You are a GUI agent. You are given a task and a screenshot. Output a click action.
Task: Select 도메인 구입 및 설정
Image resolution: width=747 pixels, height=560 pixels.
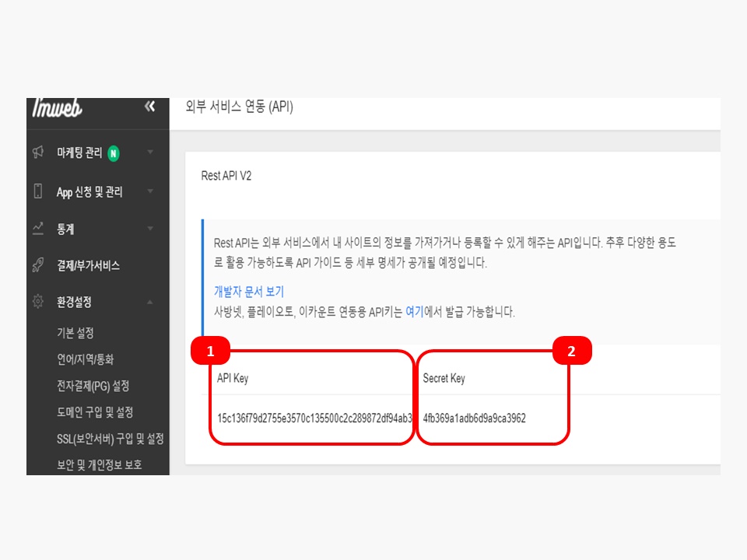point(95,412)
